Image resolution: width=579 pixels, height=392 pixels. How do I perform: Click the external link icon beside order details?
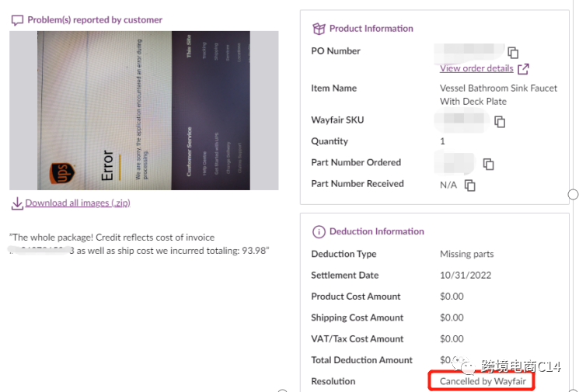click(x=523, y=70)
